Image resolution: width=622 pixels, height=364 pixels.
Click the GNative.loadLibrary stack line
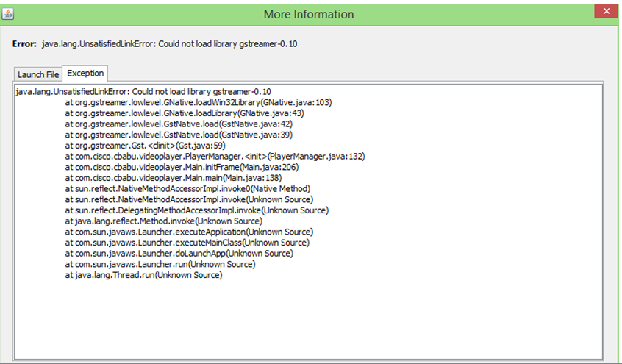coord(185,113)
